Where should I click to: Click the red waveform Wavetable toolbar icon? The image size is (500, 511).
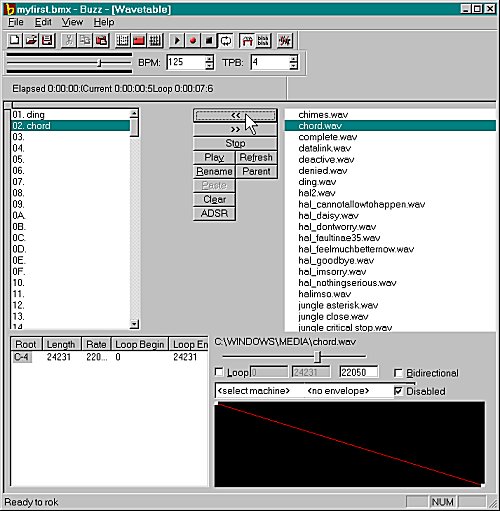point(284,41)
